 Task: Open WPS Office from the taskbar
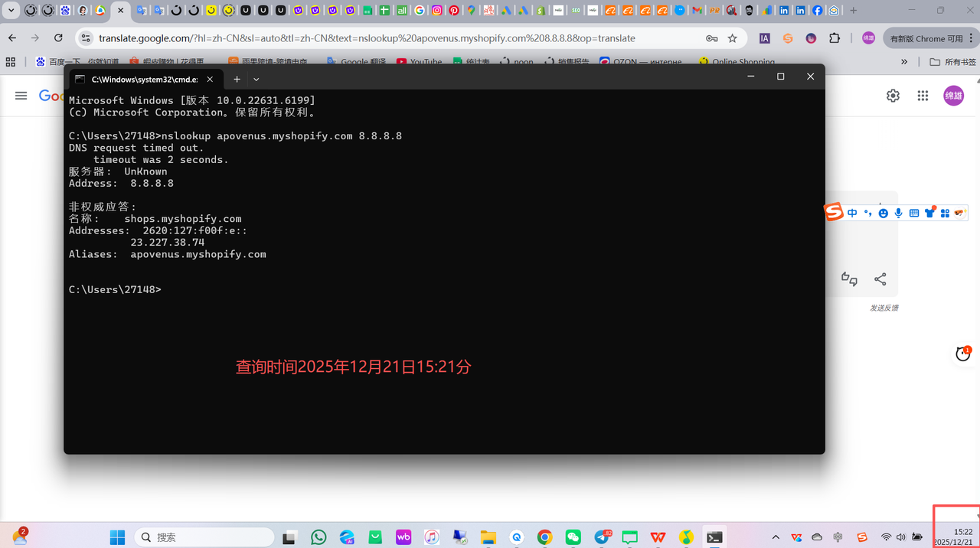658,537
